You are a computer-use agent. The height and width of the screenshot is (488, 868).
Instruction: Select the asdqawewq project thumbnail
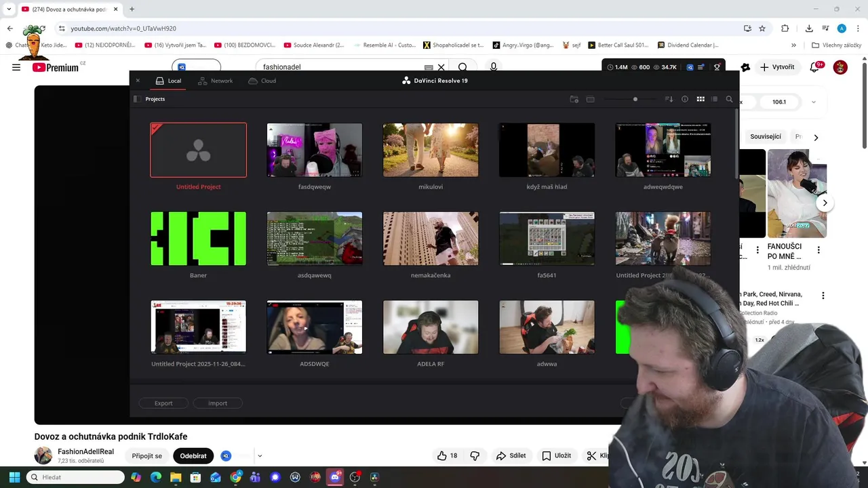tap(315, 239)
